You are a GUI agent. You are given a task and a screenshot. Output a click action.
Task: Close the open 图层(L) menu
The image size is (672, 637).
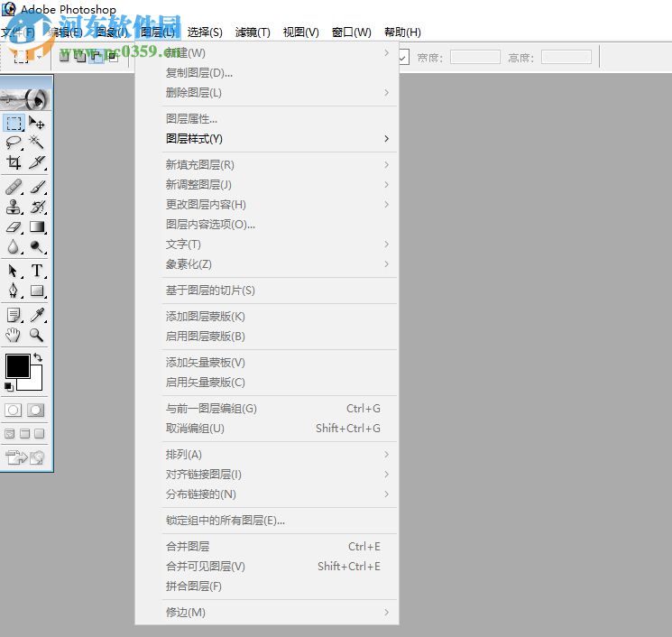pos(158,32)
